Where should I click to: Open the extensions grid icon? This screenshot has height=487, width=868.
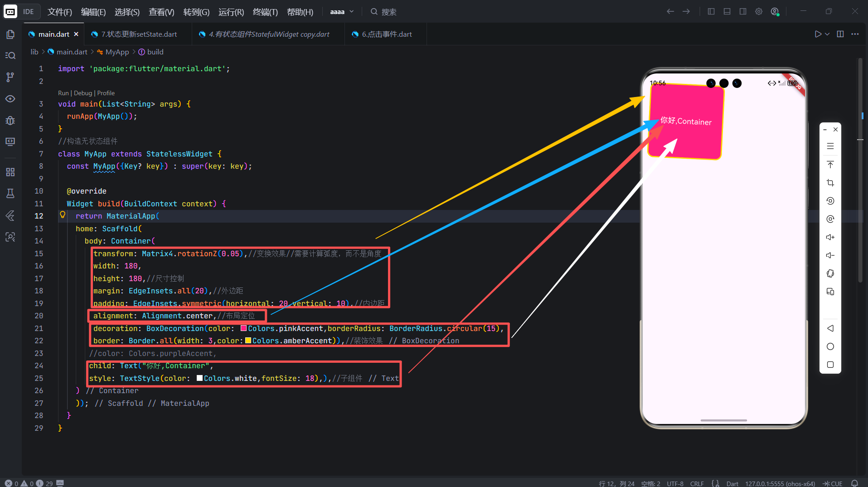[x=10, y=172]
